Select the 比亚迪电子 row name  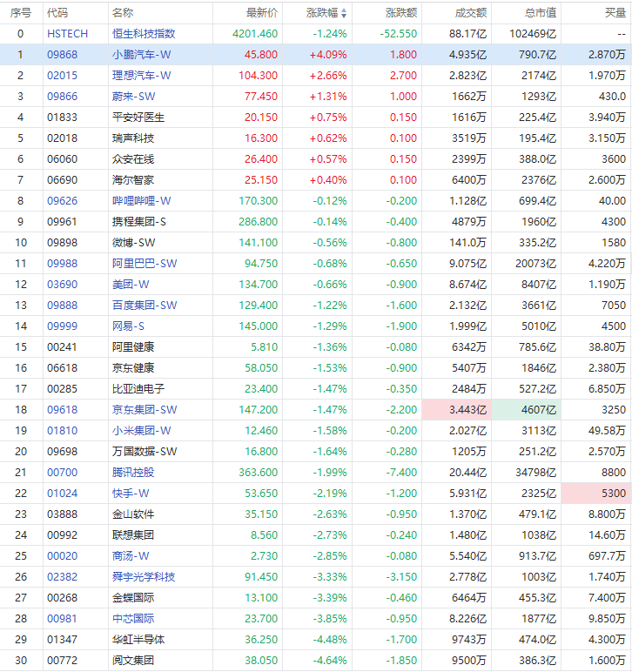138,389
